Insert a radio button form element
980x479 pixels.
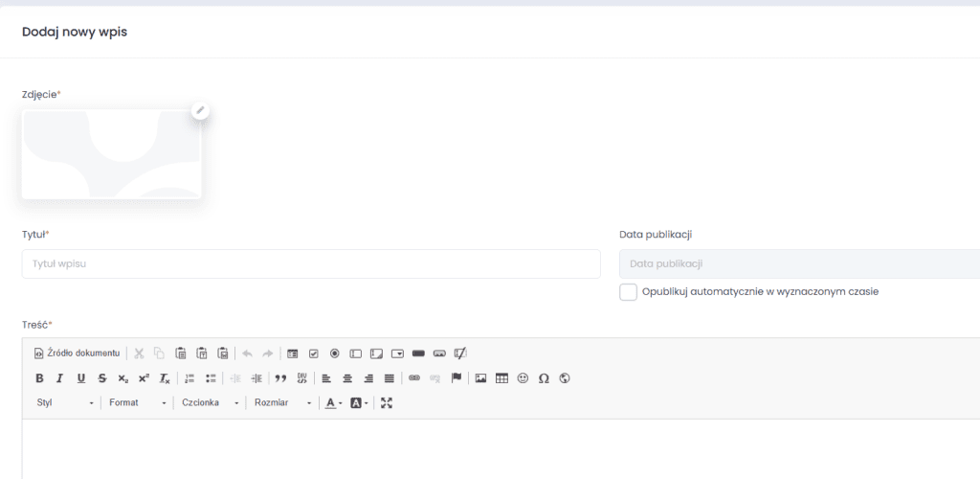coord(334,354)
